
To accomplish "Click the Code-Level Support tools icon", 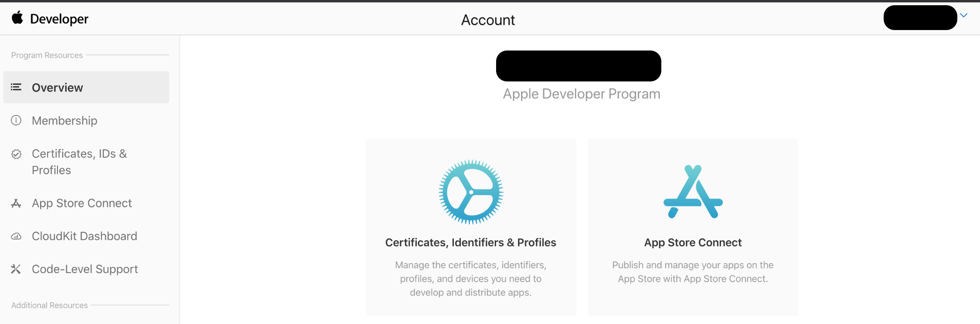I will pyautogui.click(x=16, y=269).
